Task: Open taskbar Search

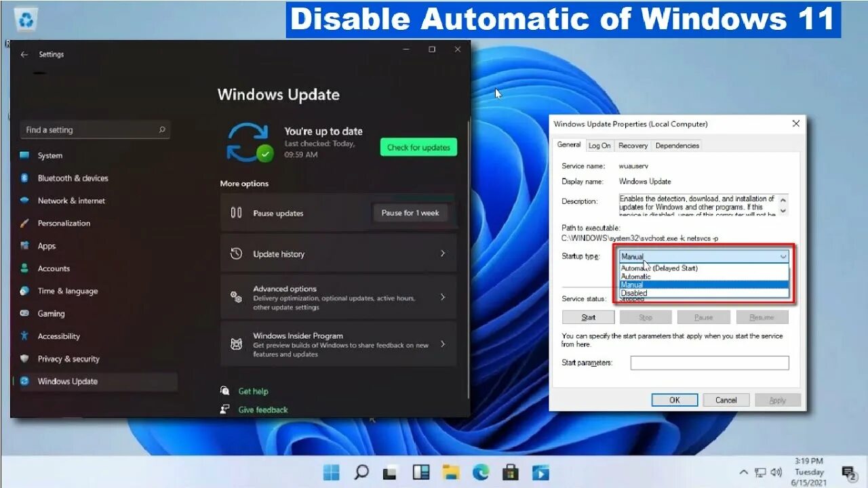Action: click(x=361, y=472)
